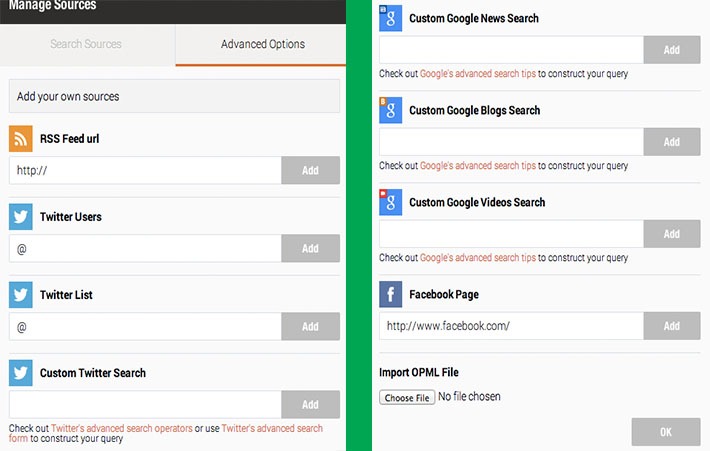Click the Twitter Users bird icon
This screenshot has width=710, height=451.
point(22,217)
